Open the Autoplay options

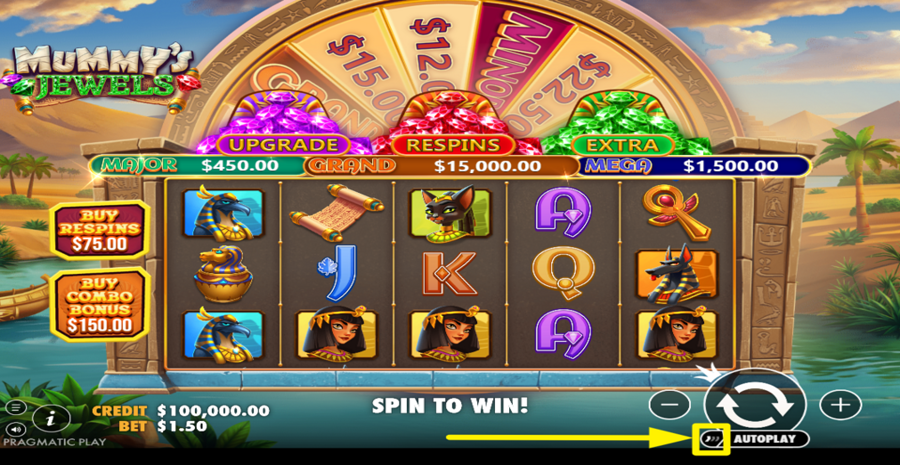(765, 439)
